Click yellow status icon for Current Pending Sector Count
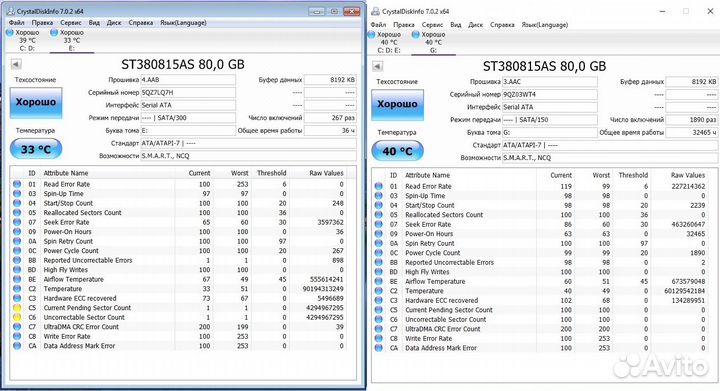The image size is (720, 391). [x=17, y=308]
